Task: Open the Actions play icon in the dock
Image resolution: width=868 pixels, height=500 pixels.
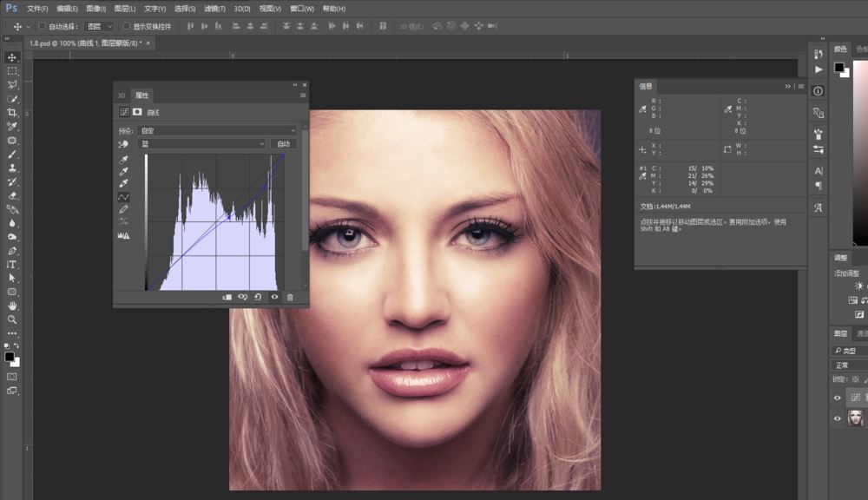Action: (819, 69)
